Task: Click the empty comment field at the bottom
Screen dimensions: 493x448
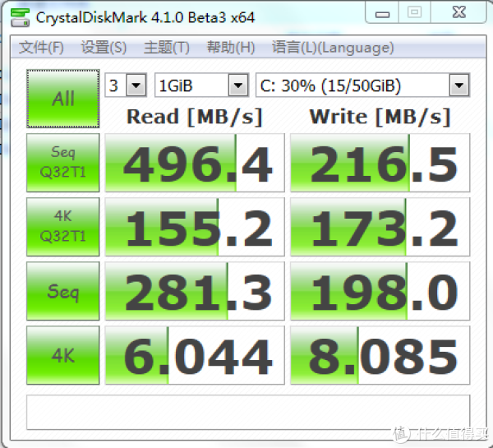Action: [248, 412]
